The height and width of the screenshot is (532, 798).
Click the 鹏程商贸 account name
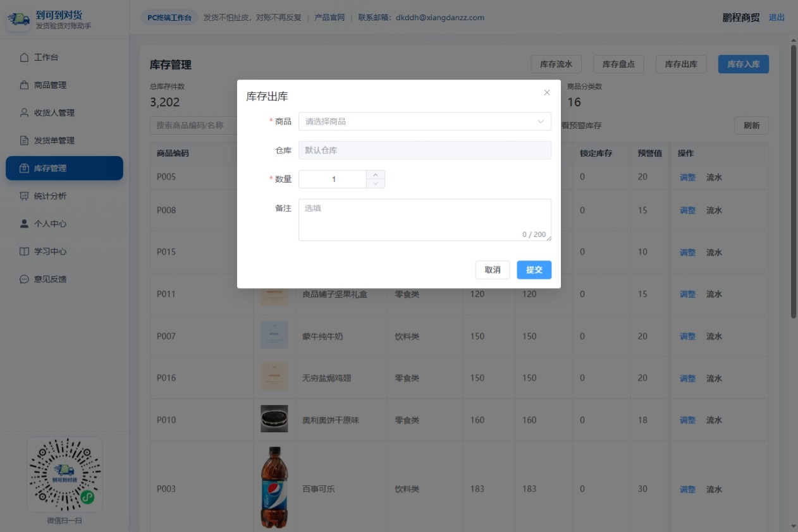tap(741, 18)
